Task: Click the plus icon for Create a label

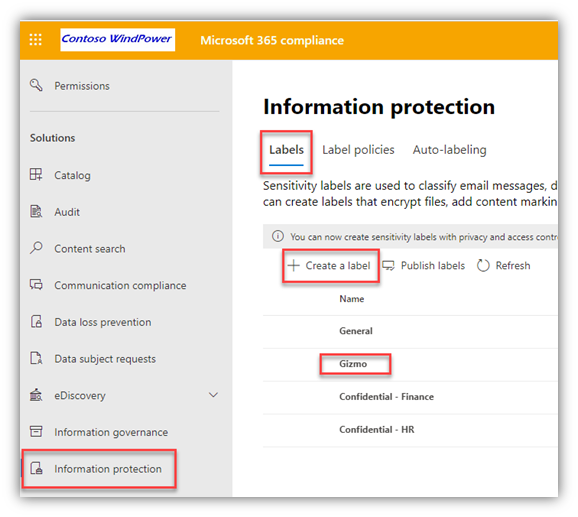Action: (x=293, y=265)
